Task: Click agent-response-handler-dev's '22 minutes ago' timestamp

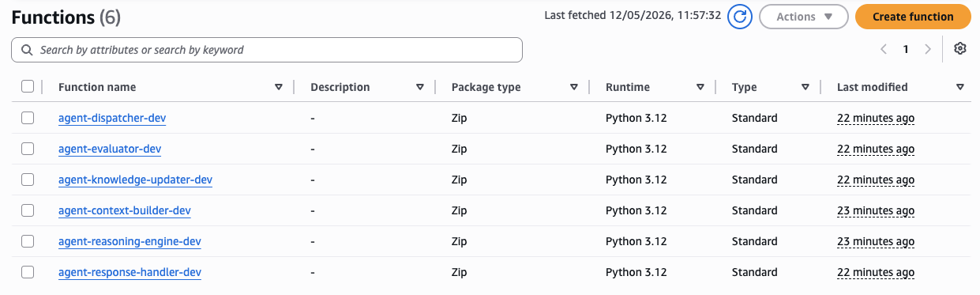Action: tap(876, 272)
